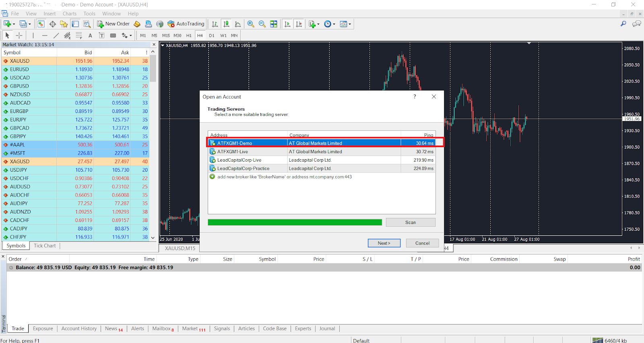Switch timeframe to H1
Viewport: 644px width, 343px height.
pyautogui.click(x=189, y=35)
